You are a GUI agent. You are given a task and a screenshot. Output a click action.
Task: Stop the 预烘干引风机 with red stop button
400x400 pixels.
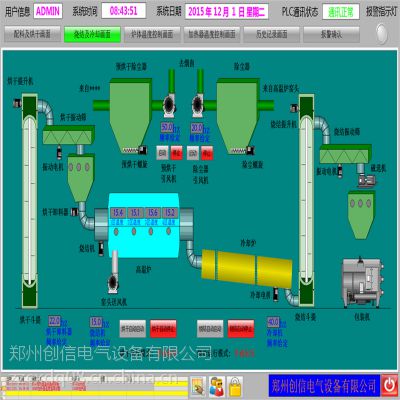(176, 153)
